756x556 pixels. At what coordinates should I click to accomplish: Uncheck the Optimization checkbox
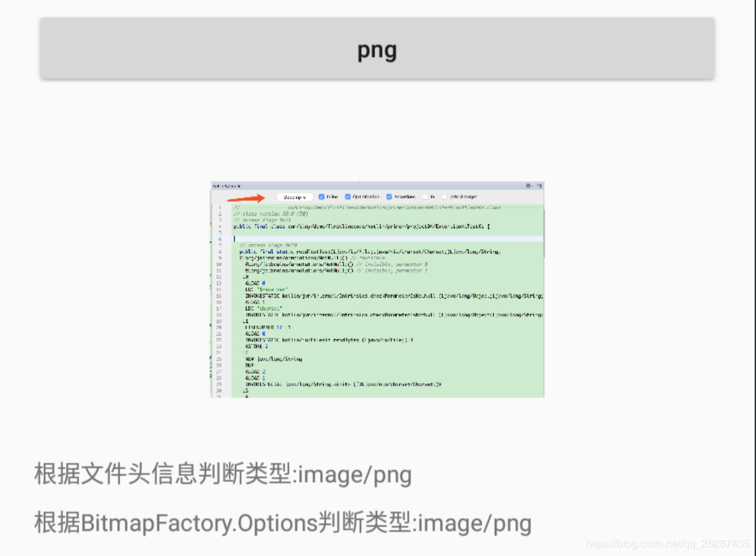pyautogui.click(x=347, y=196)
